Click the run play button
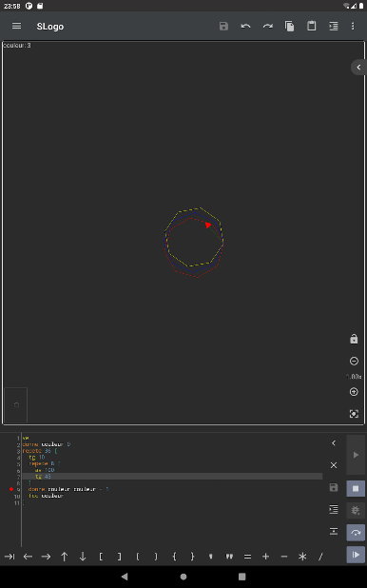The width and height of the screenshot is (367, 588). coord(356,455)
